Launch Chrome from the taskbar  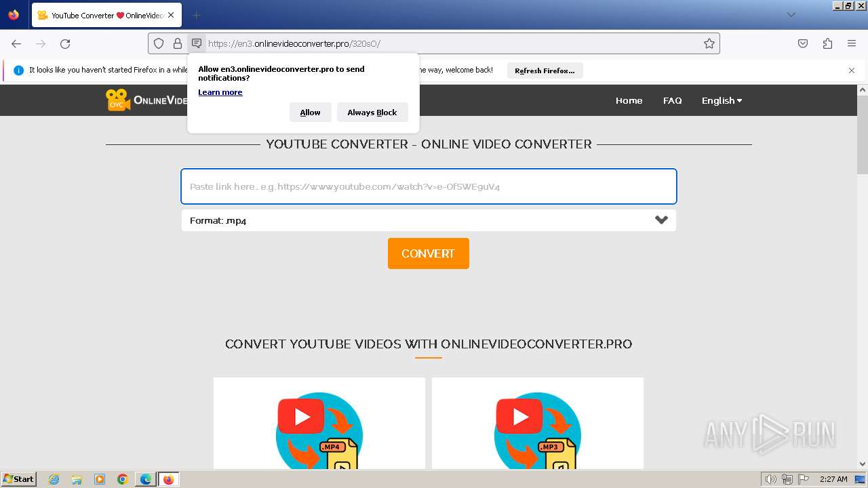pos(123,479)
